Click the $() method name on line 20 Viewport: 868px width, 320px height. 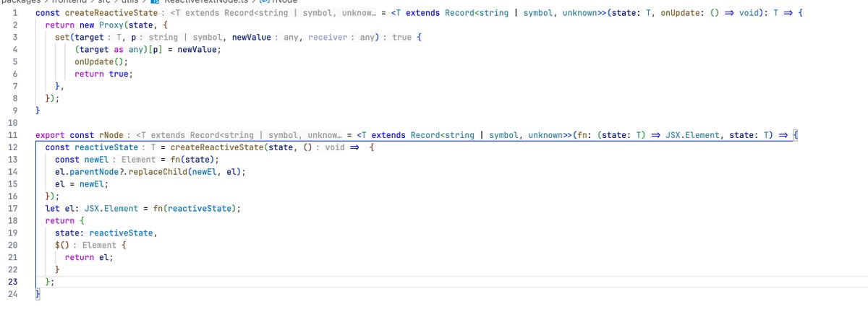tap(62, 246)
